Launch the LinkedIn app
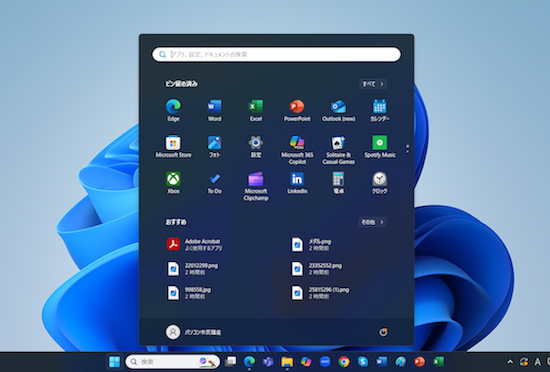Screen dimensions: 550x372 [297, 183]
